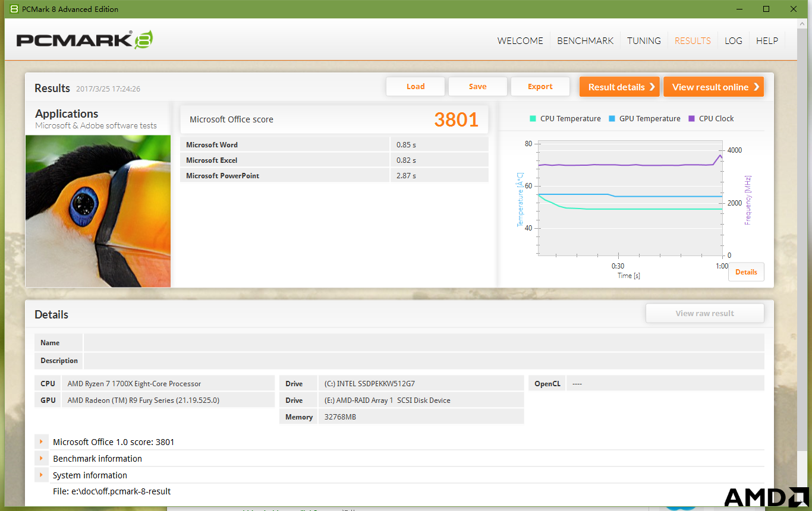The image size is (812, 511).
Task: Expand Microsoft Office 1.0 score section
Action: [42, 442]
